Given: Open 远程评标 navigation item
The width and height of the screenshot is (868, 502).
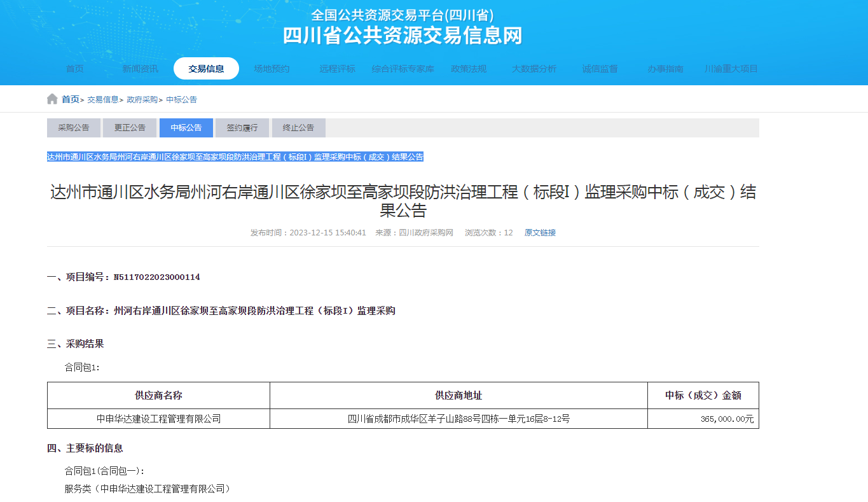Looking at the screenshot, I should [337, 69].
